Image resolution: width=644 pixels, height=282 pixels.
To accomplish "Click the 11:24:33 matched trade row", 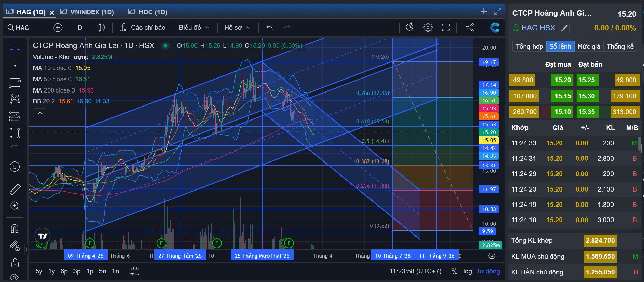I will pos(574,143).
